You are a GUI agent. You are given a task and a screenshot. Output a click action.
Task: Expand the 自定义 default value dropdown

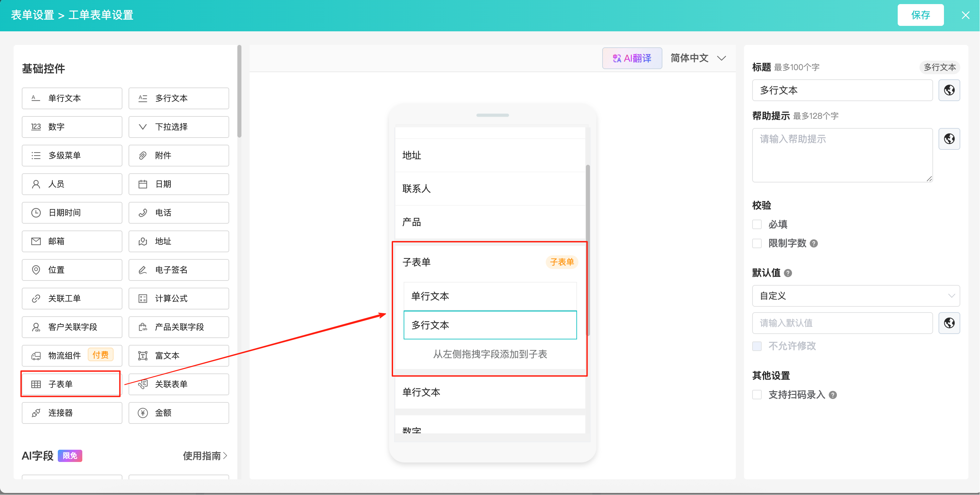point(856,296)
